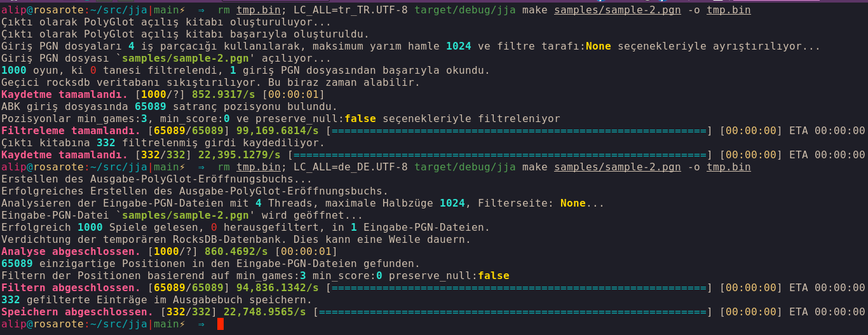Click the Analyse abgeschlossen label
Screen dimensions: 868x335
click(71, 252)
